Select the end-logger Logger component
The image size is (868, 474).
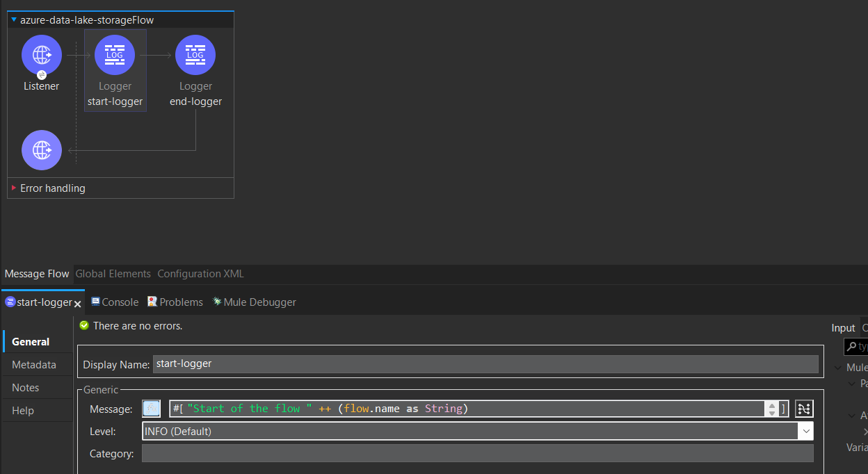[x=195, y=55]
